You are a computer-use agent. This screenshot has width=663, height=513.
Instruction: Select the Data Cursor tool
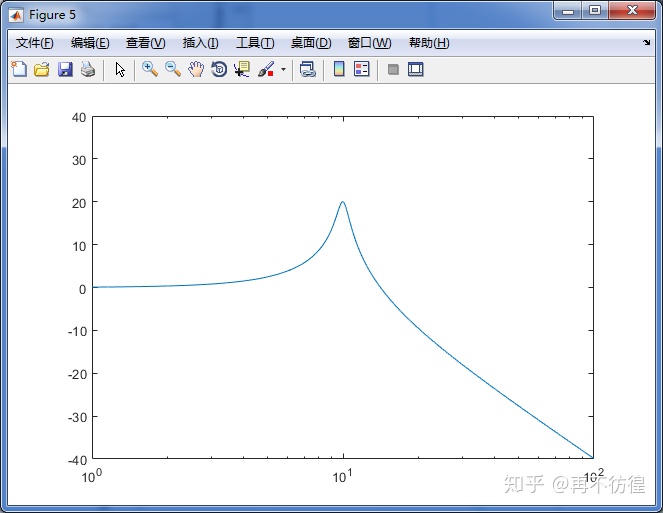click(x=242, y=69)
